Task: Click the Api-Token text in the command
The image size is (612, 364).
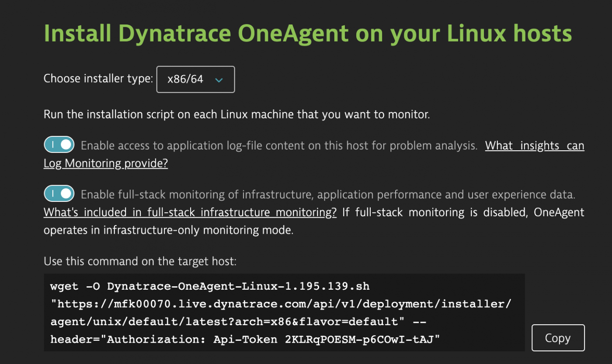Action: coord(244,339)
